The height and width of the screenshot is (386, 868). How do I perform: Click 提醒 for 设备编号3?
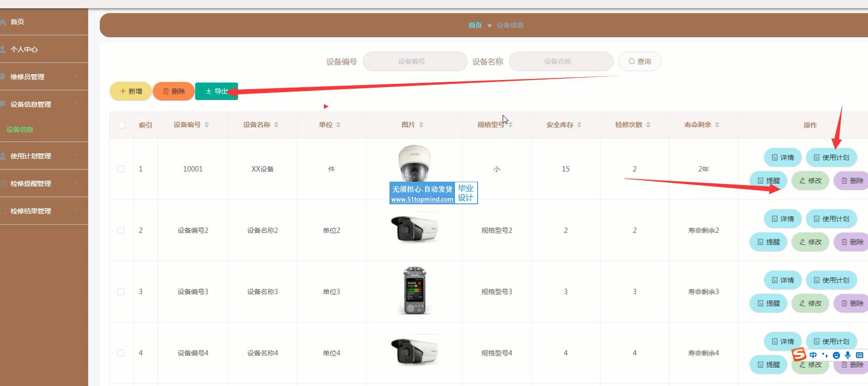coord(768,303)
